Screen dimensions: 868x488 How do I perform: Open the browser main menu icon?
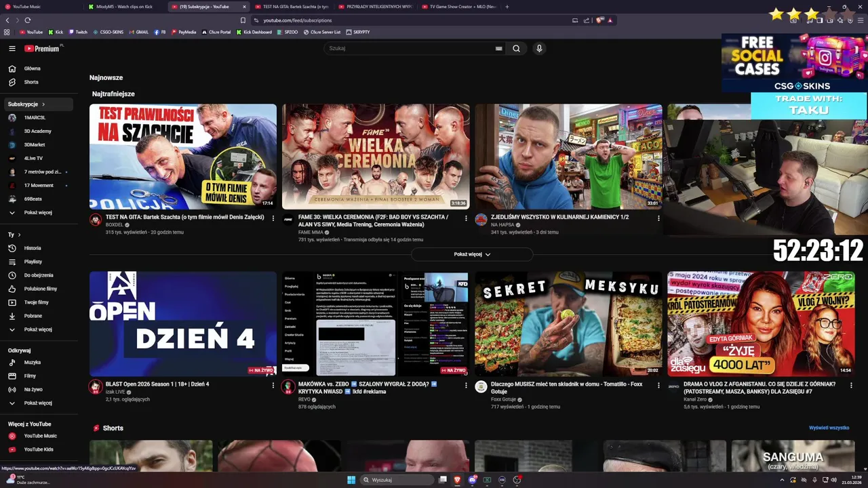tap(861, 20)
